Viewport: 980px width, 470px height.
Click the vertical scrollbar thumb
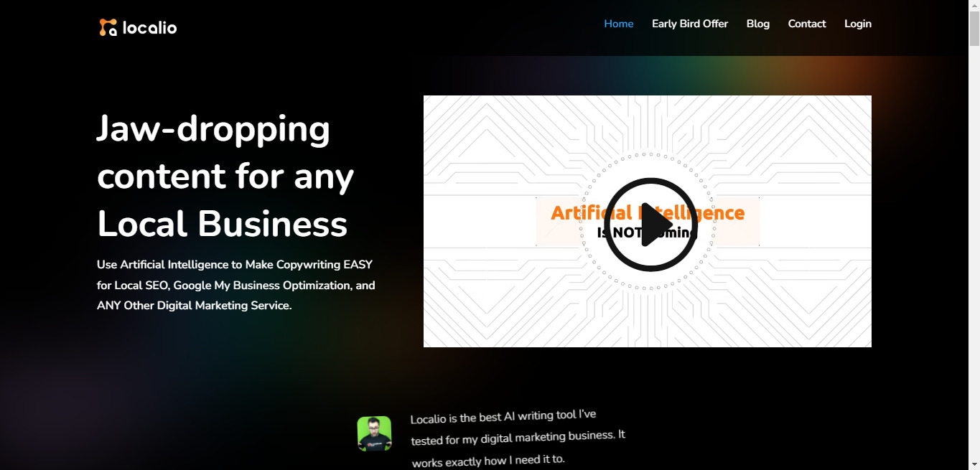(974, 29)
